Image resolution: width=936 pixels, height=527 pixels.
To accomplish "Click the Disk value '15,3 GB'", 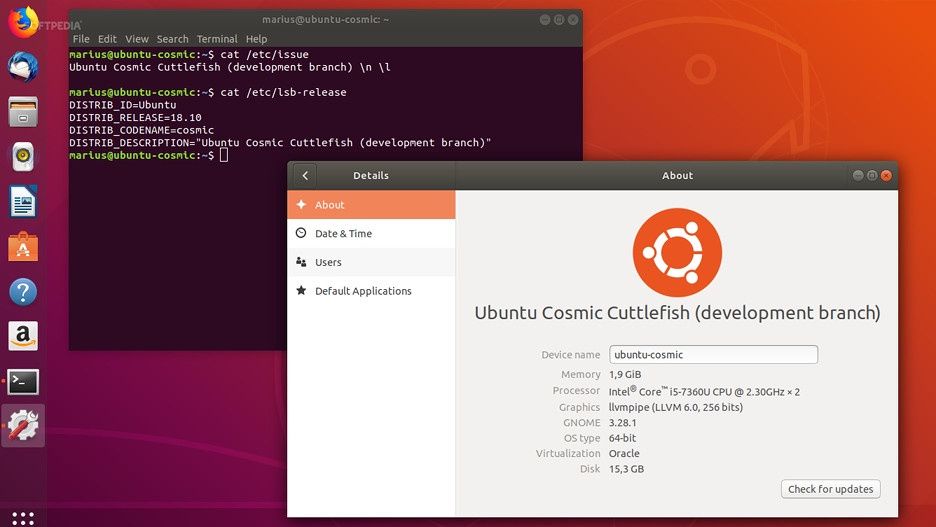I will click(626, 469).
